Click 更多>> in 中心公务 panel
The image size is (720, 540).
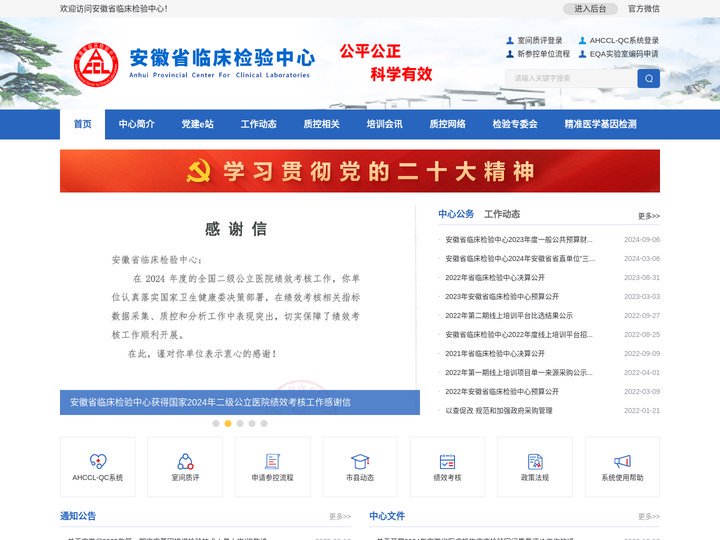click(648, 216)
